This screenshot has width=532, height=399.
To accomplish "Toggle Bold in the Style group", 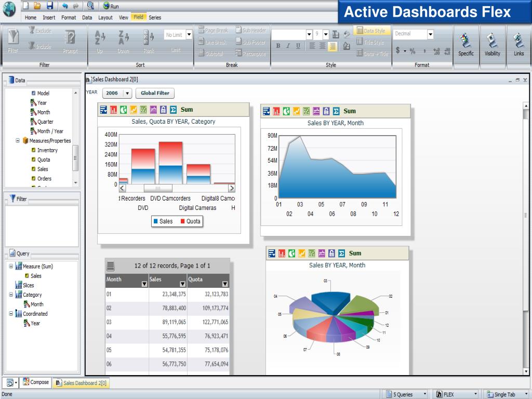I will tap(278, 46).
